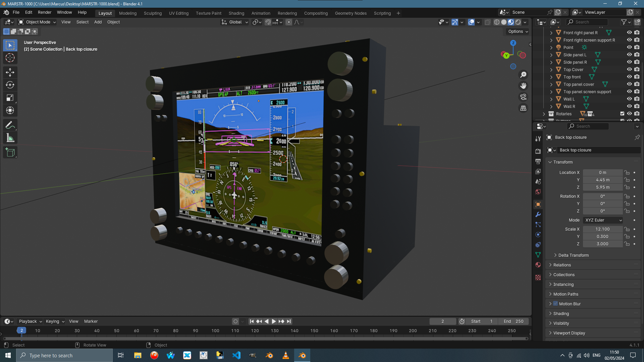Image resolution: width=644 pixels, height=362 pixels.
Task: Toggle camera view in viewport
Action: 523,97
